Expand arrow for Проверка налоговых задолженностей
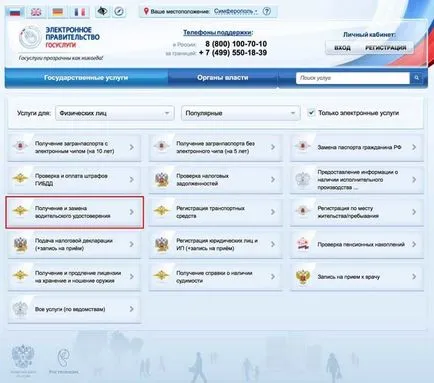Image resolution: width=434 pixels, height=383 pixels. point(273,179)
